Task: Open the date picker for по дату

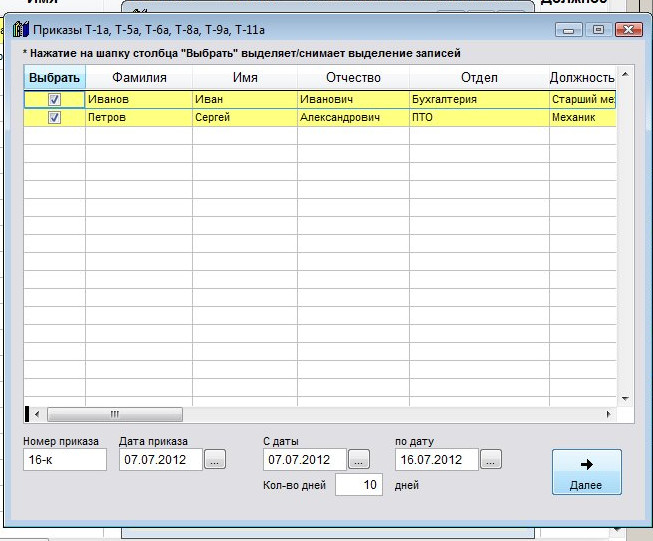Action: [x=491, y=460]
